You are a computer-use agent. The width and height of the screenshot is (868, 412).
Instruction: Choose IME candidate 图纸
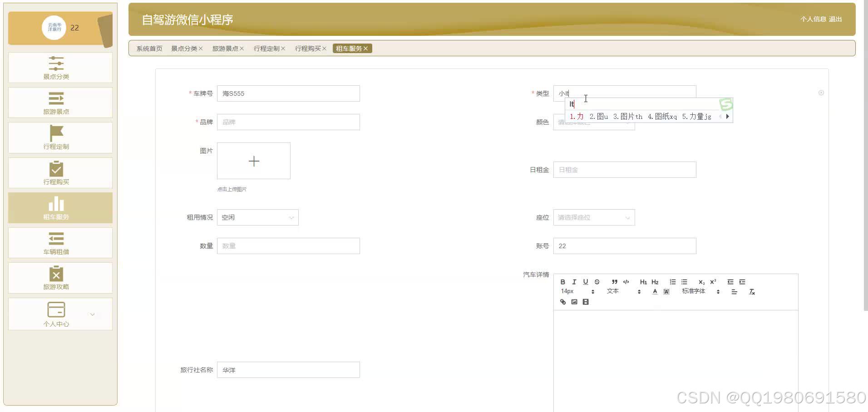(662, 117)
